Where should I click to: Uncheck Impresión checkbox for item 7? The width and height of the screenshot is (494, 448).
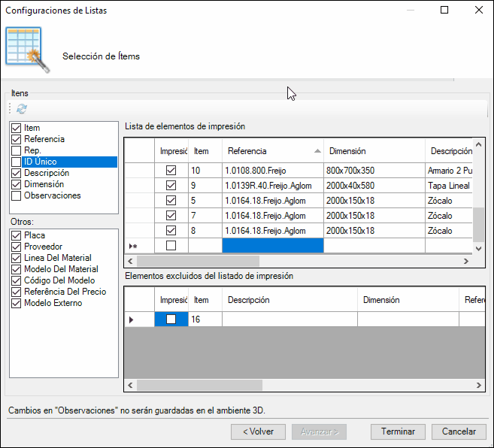171,216
